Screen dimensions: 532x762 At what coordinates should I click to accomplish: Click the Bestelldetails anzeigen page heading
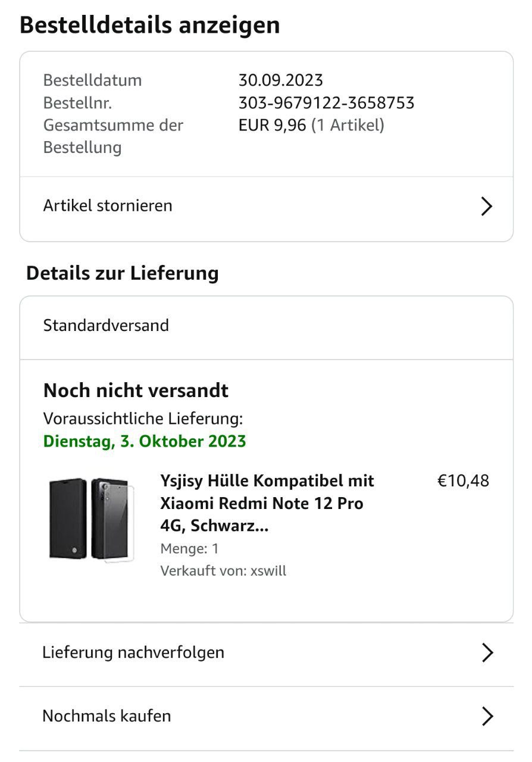[150, 25]
